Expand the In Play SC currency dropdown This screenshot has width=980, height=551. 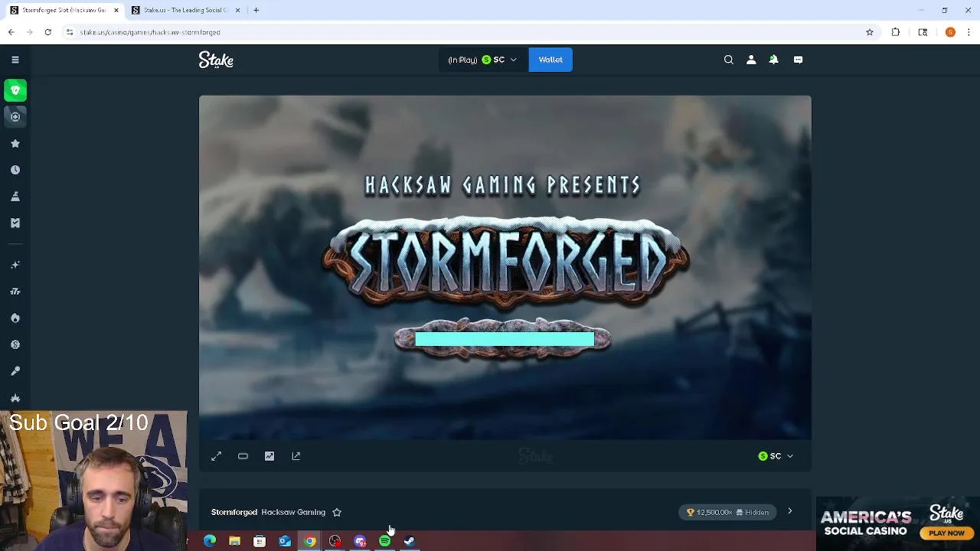point(483,60)
